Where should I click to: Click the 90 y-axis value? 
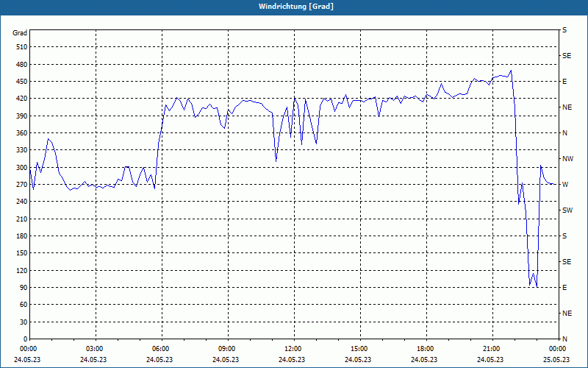(24, 288)
